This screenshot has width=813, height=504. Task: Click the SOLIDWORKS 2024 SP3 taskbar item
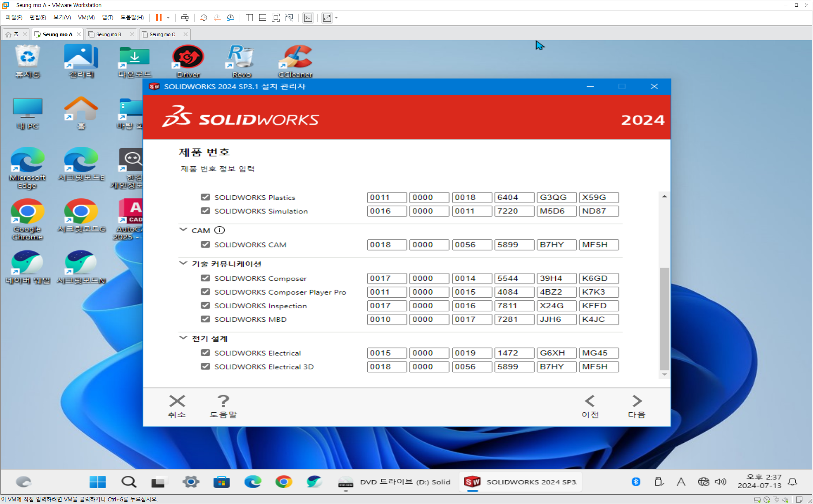tap(520, 482)
